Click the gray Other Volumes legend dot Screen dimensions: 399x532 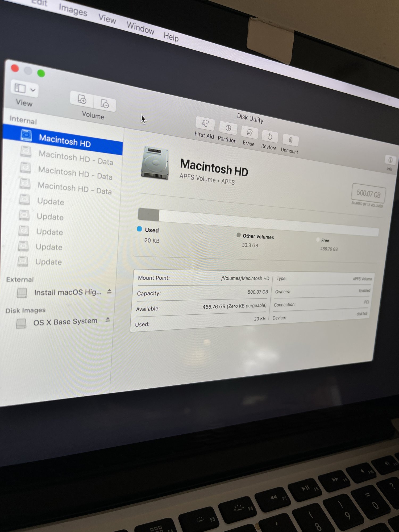point(239,235)
